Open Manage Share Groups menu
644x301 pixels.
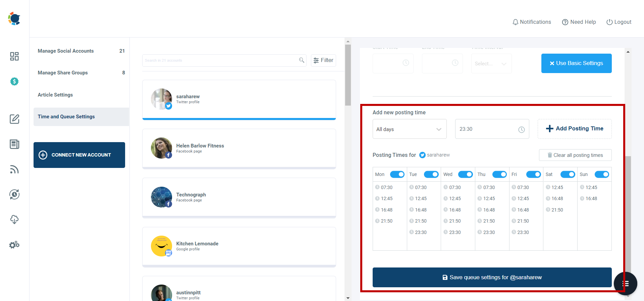(x=81, y=73)
